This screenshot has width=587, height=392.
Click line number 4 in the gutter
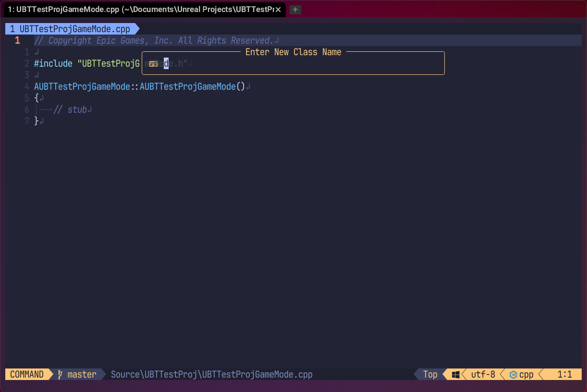point(26,86)
